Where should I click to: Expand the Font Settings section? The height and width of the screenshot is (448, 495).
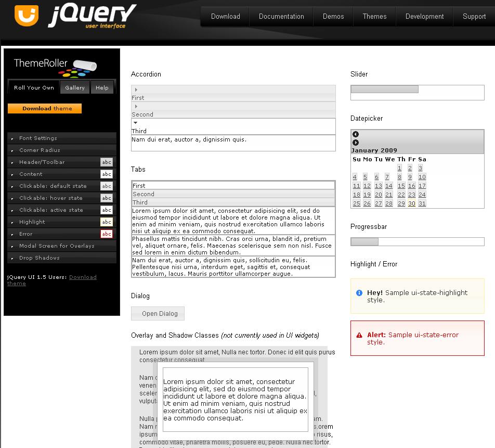coord(38,138)
